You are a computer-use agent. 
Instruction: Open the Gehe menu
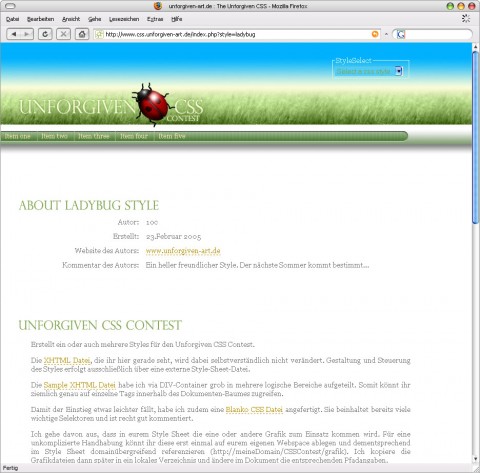[95, 19]
